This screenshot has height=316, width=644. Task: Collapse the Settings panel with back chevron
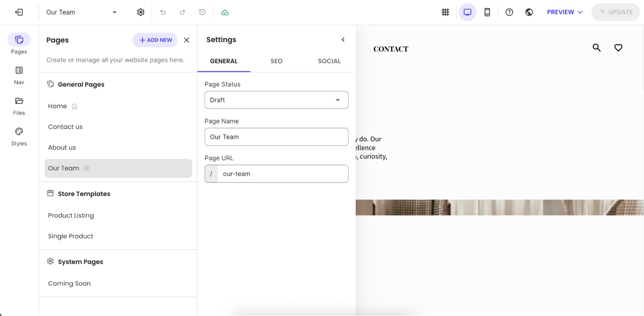coord(343,40)
